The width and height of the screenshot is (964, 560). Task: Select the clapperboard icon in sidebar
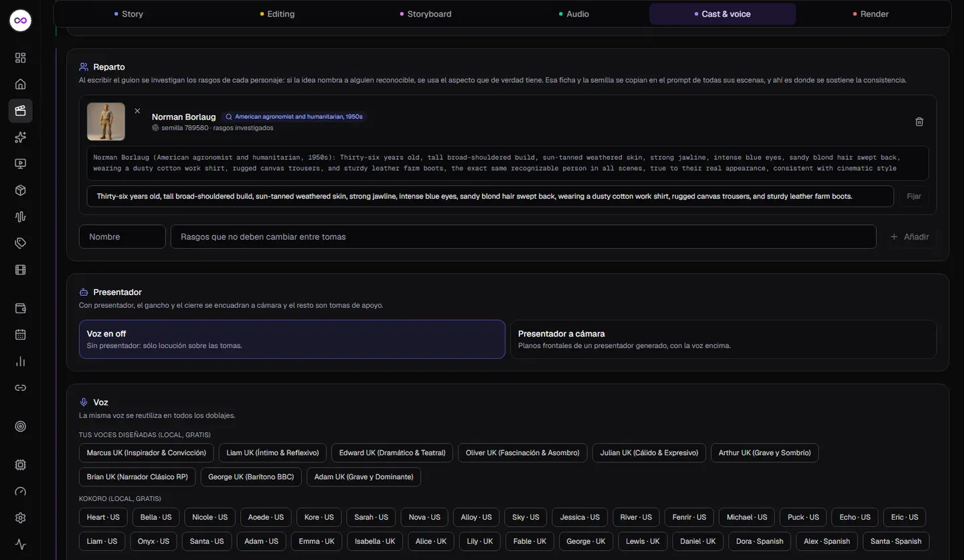[20, 110]
